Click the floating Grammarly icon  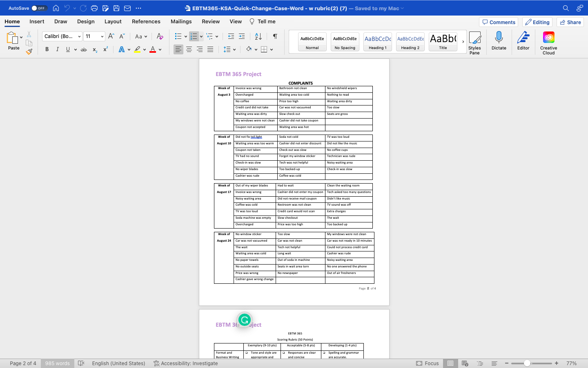tap(245, 320)
